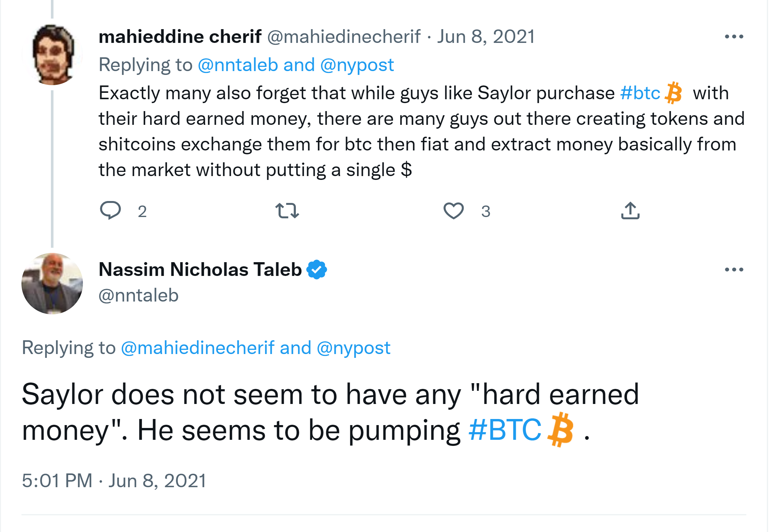Image resolution: width=771 pixels, height=532 pixels.
Task: Like mahieddine cherif's tweet via heart icon
Action: coord(453,211)
